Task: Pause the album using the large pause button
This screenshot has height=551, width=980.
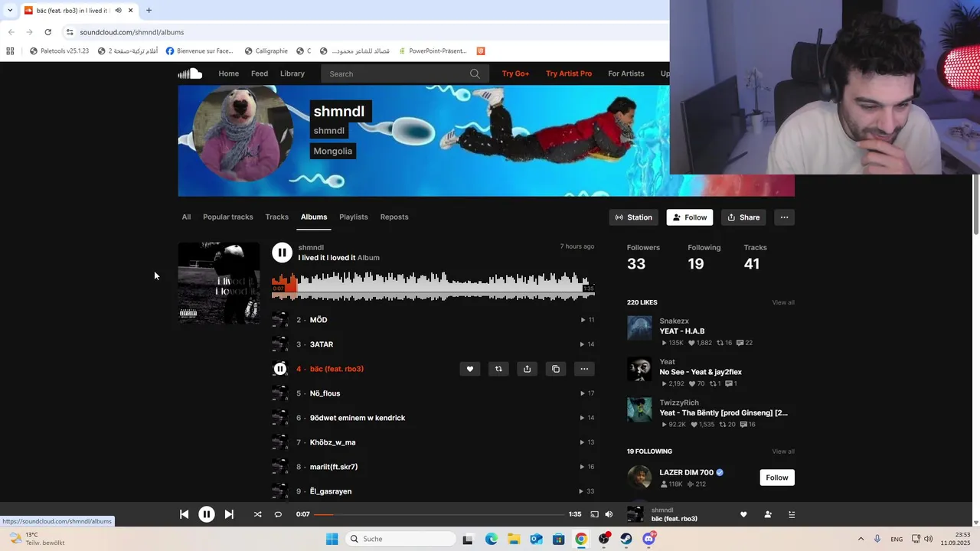Action: point(282,253)
